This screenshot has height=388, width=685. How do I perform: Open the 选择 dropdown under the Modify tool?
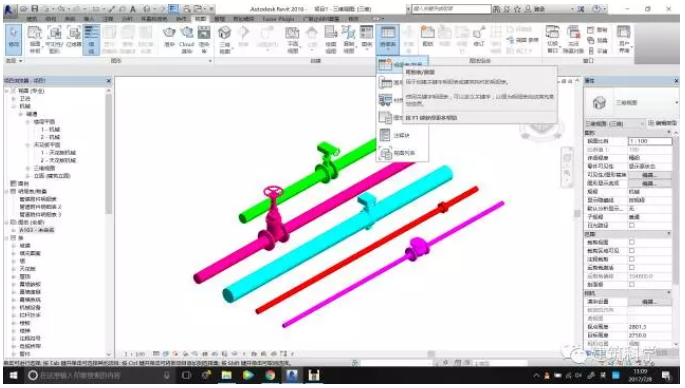(14, 61)
